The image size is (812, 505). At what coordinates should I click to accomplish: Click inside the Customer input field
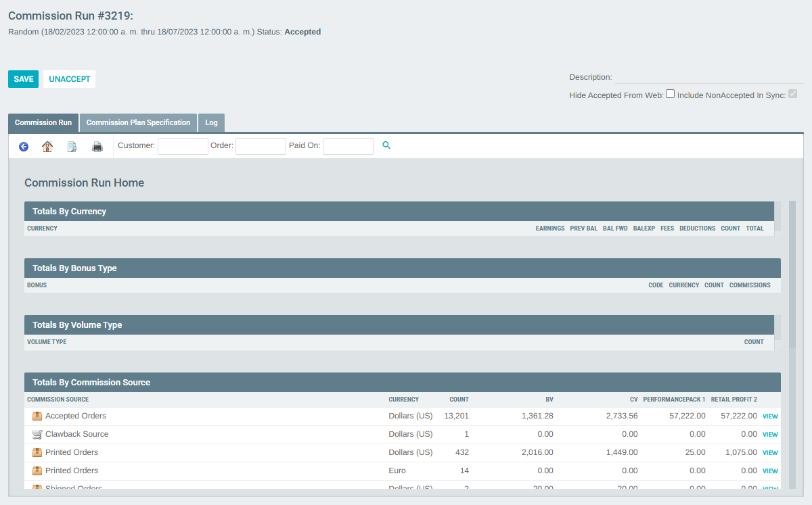(183, 145)
